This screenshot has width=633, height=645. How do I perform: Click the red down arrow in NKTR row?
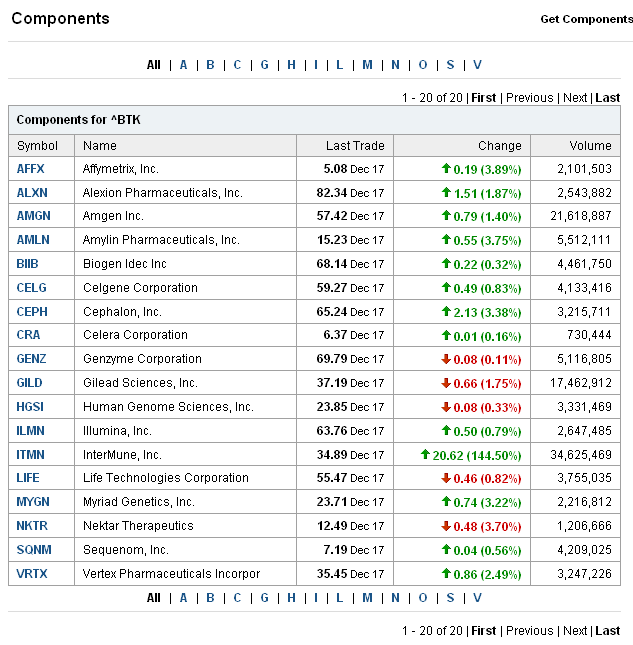coord(446,526)
